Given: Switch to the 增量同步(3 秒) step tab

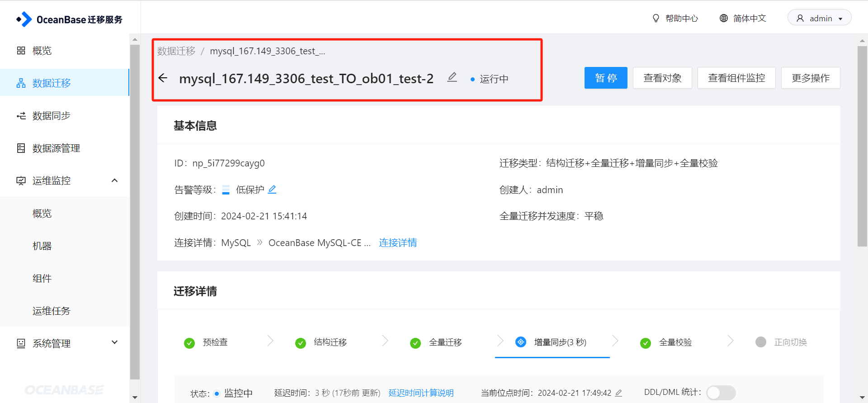Looking at the screenshot, I should 560,342.
